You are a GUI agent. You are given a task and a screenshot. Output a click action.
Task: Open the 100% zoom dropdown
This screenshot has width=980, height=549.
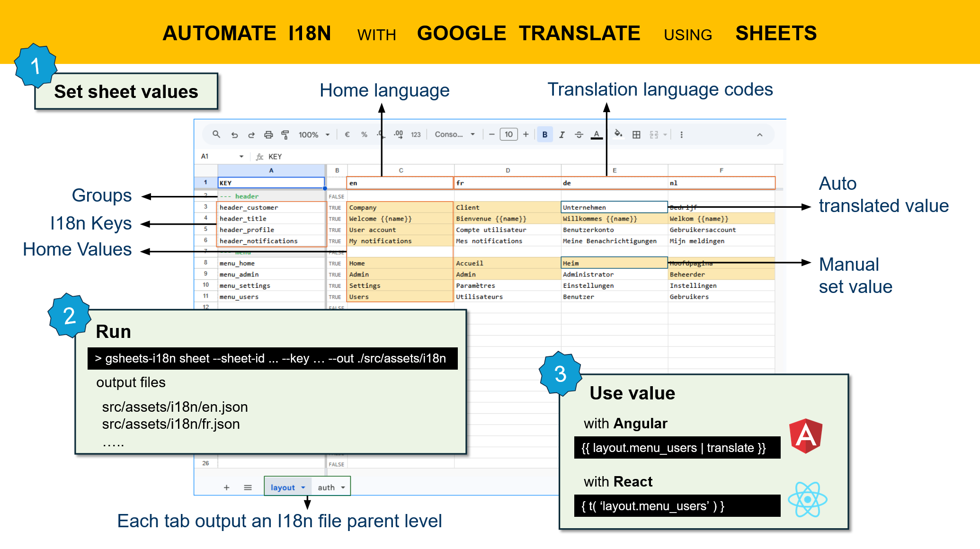point(314,135)
